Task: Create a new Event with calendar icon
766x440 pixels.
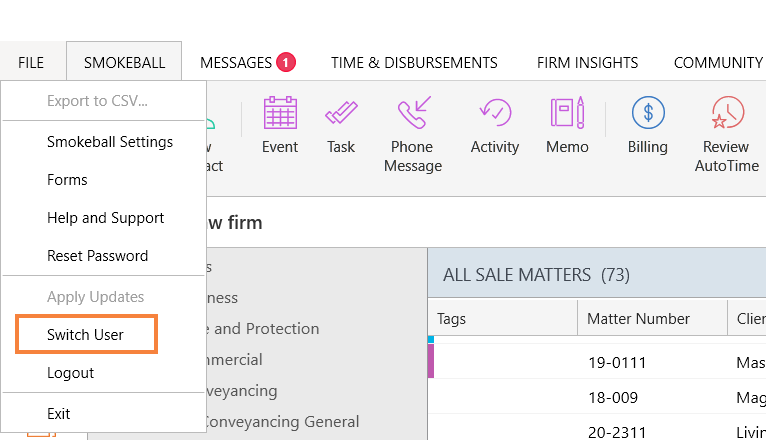Action: coord(280,126)
